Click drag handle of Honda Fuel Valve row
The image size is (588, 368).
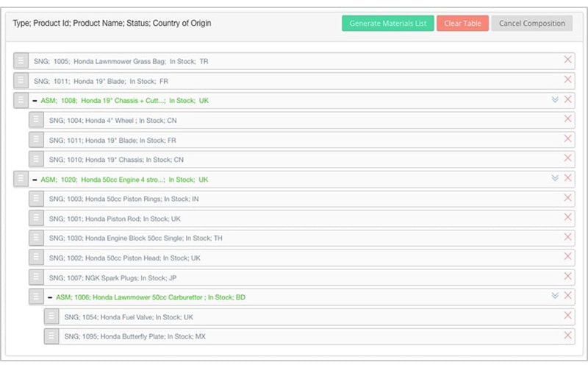(x=51, y=316)
